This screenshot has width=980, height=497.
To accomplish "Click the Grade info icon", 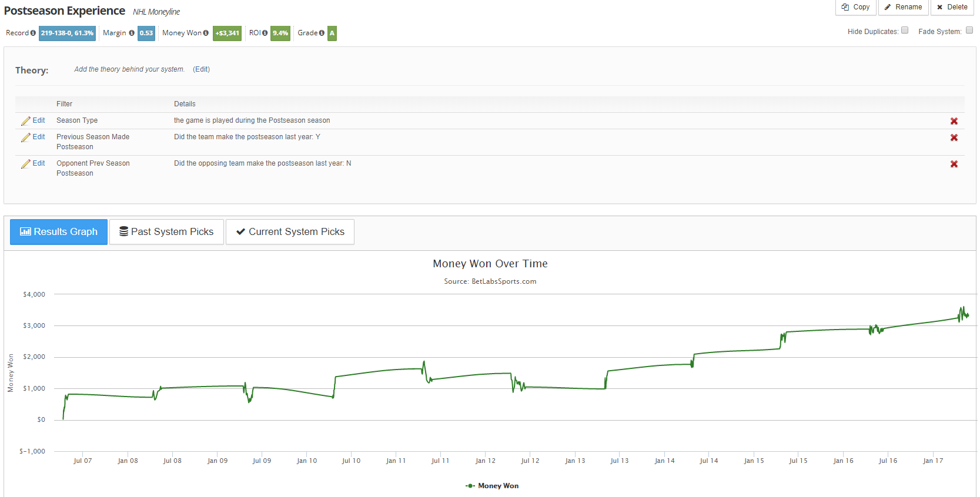I will (x=322, y=33).
